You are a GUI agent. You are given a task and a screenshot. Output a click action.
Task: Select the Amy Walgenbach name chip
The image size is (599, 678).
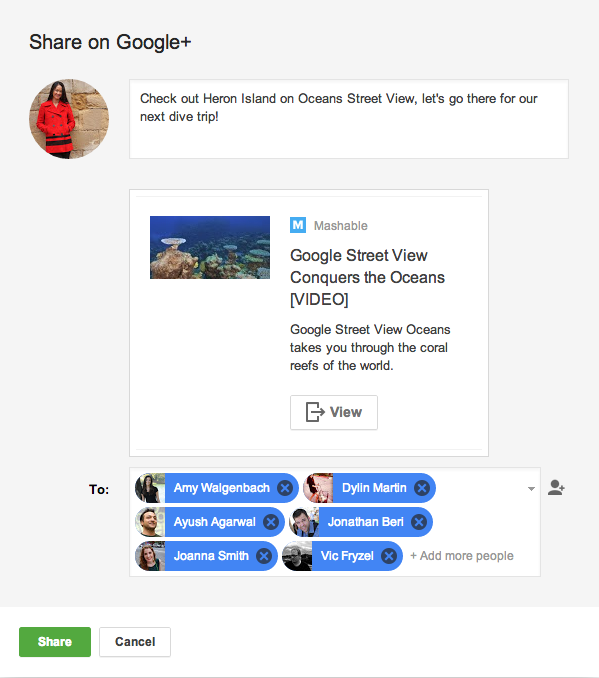click(217, 488)
